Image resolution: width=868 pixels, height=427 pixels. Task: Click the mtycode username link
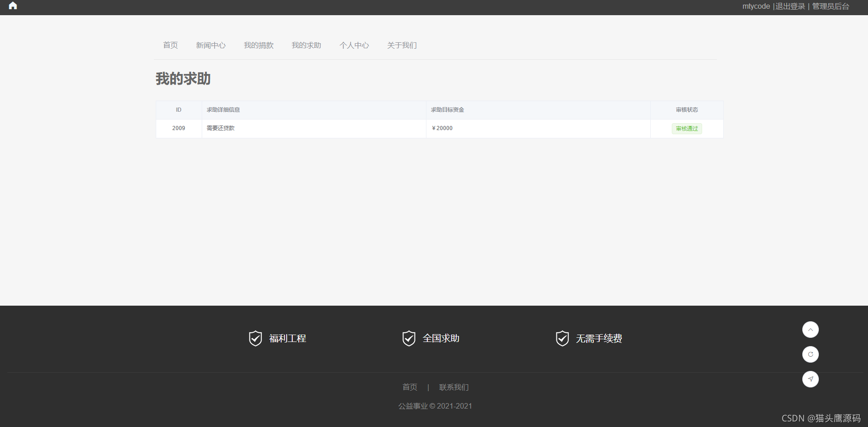[x=756, y=6]
